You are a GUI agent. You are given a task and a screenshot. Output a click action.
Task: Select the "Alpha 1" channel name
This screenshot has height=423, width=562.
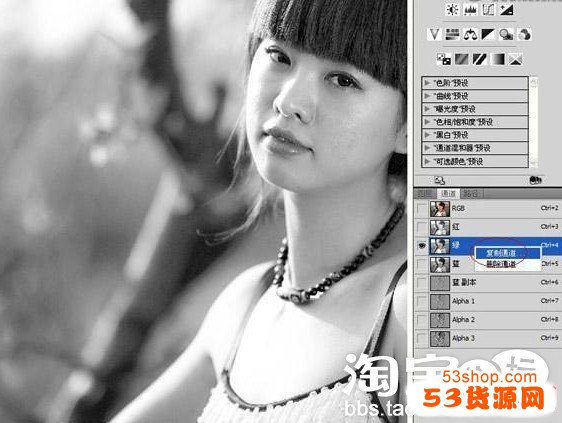tap(463, 301)
